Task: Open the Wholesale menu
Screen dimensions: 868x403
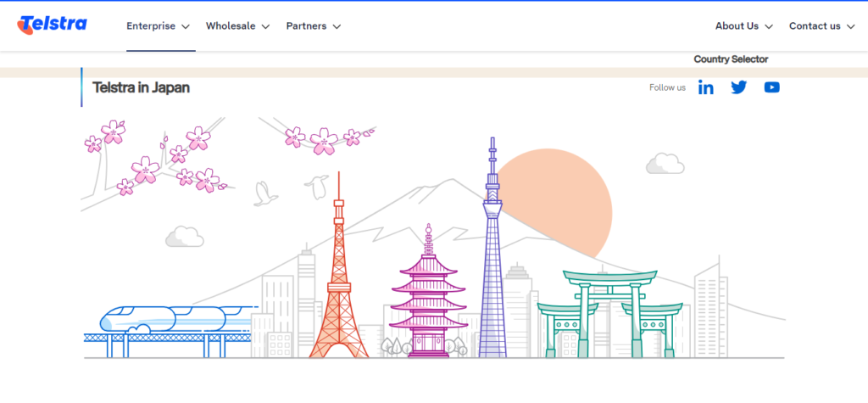Action: (x=237, y=26)
